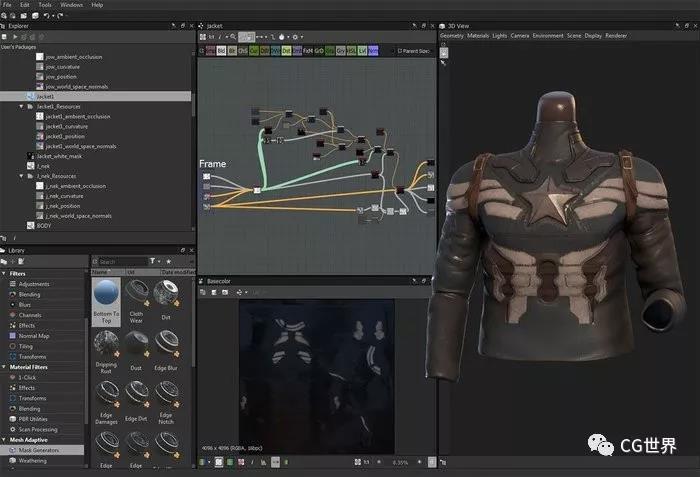Screen dimensions: 700x477
Task: Open the Windows menu
Action: click(71, 5)
